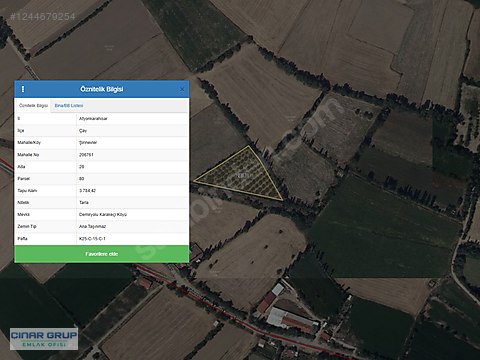Screen dimensions: 480x360
Task: Open the three-dot menu in Öznitelik Bilgisi header
Action: pyautogui.click(x=23, y=89)
